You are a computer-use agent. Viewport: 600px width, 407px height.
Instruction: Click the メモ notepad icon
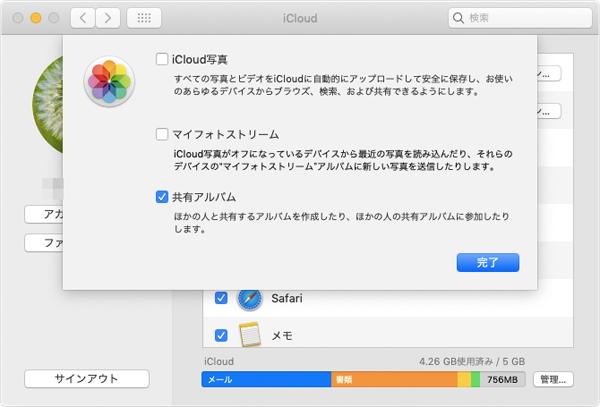tap(249, 335)
